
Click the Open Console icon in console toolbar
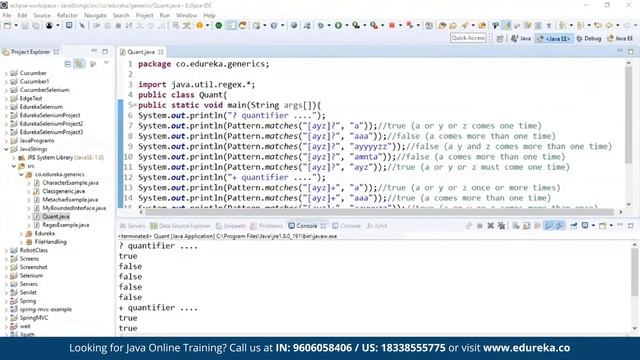click(x=602, y=225)
